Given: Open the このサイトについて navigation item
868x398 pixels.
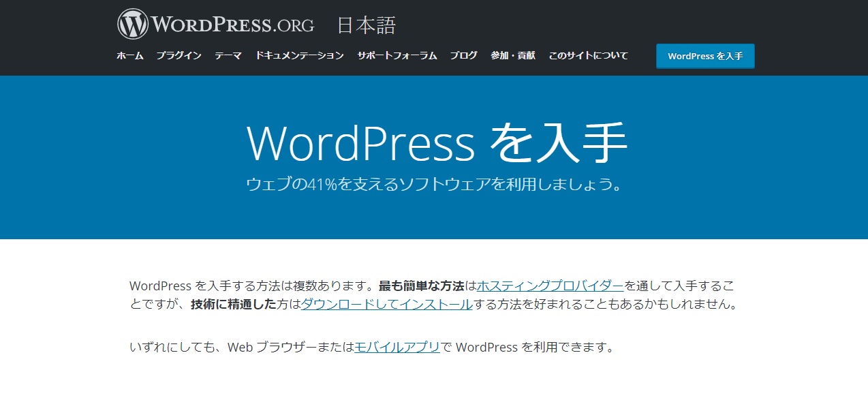Looking at the screenshot, I should click(587, 56).
